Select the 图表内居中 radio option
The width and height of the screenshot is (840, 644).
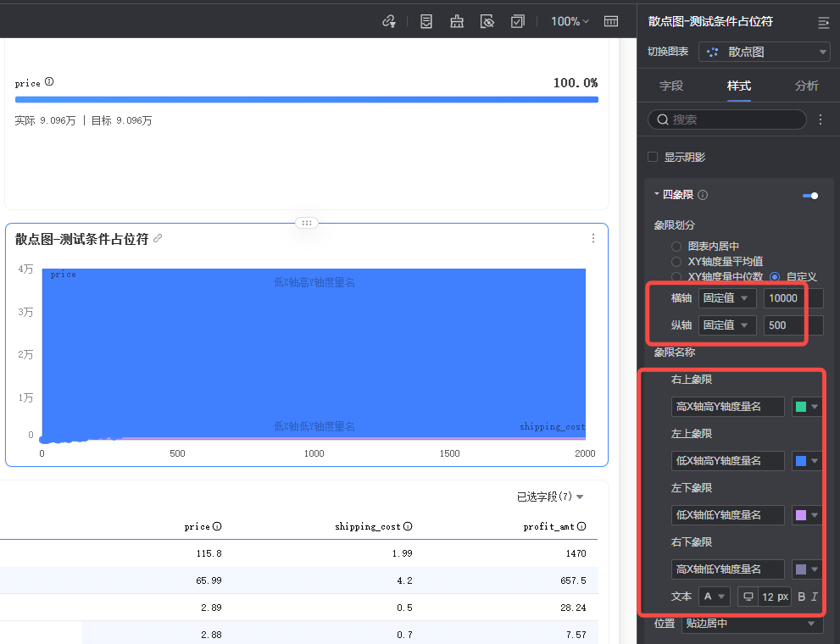click(x=676, y=247)
